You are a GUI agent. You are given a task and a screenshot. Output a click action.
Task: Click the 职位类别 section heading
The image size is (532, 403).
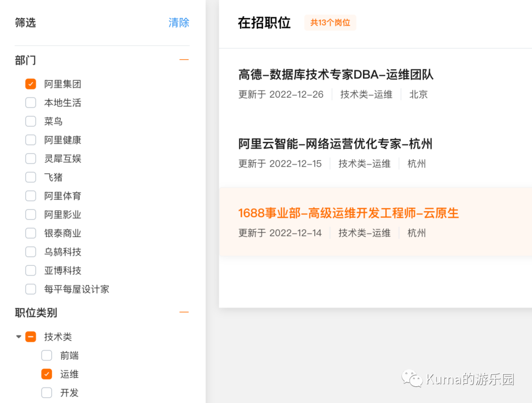coord(36,312)
